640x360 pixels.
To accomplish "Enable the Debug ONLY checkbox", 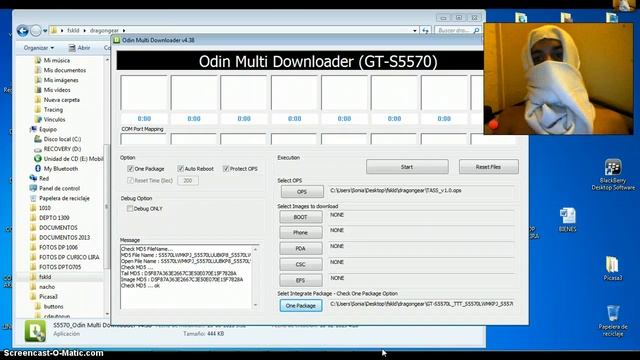I will click(x=130, y=209).
